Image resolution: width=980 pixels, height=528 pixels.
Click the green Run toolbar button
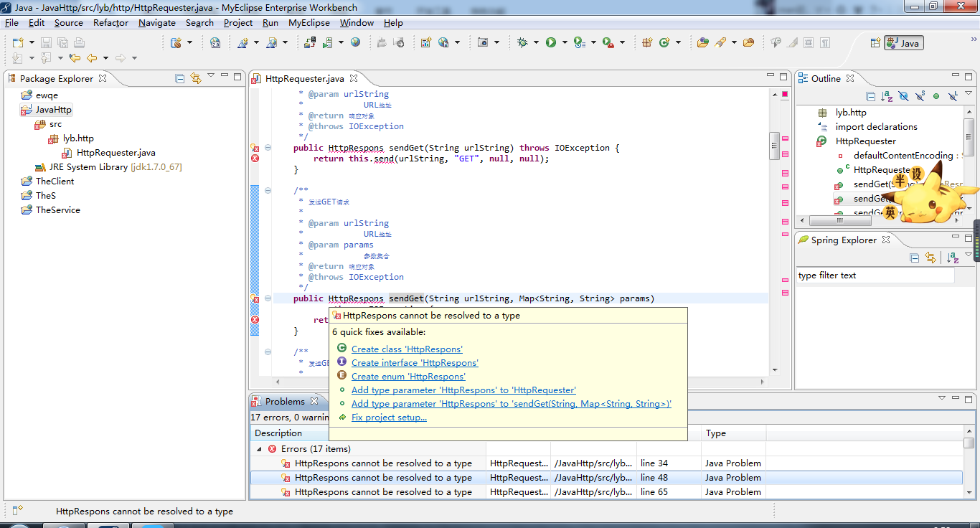(x=551, y=43)
